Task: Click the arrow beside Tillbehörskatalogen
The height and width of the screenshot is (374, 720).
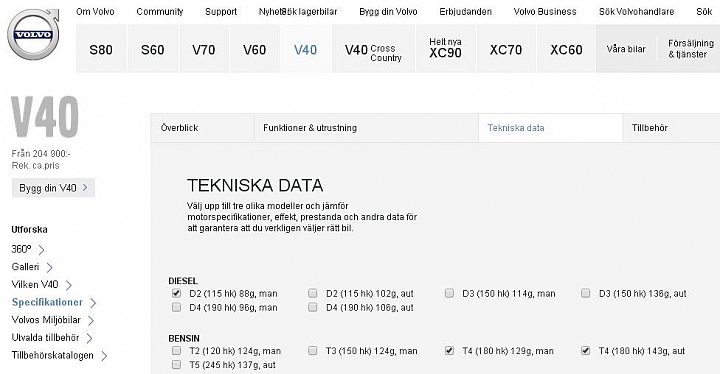Action: coord(104,356)
